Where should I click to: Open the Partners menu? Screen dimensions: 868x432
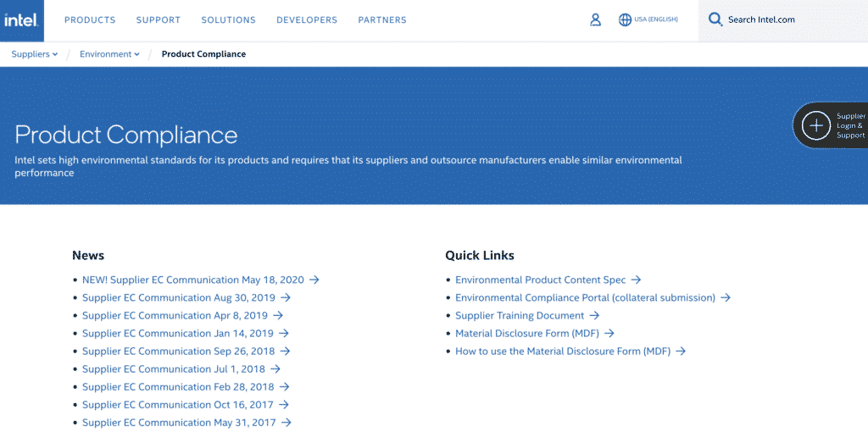point(382,20)
